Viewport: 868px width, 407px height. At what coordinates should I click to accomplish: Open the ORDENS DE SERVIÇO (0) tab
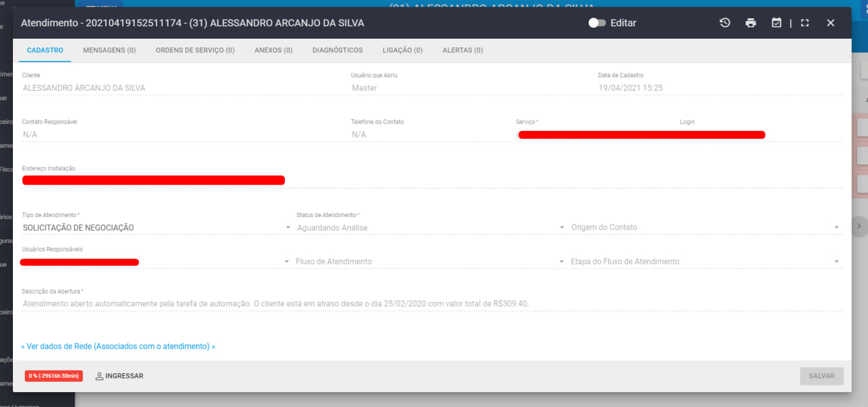point(195,50)
